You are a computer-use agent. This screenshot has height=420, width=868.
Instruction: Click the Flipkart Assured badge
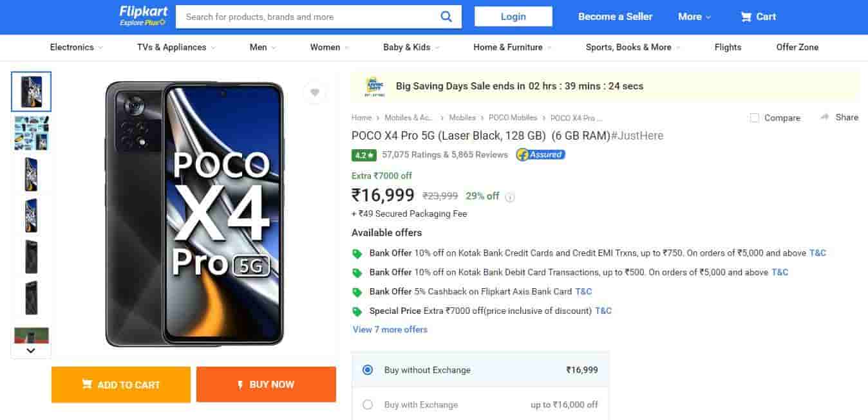(540, 154)
